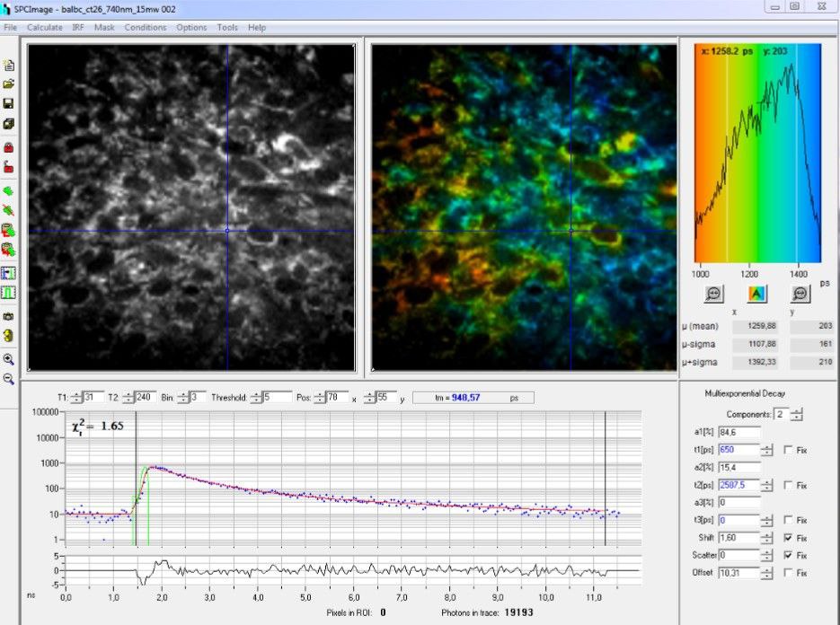Uncheck the Fix checkbox for Shift
This screenshot has width=840, height=625.
tap(788, 538)
